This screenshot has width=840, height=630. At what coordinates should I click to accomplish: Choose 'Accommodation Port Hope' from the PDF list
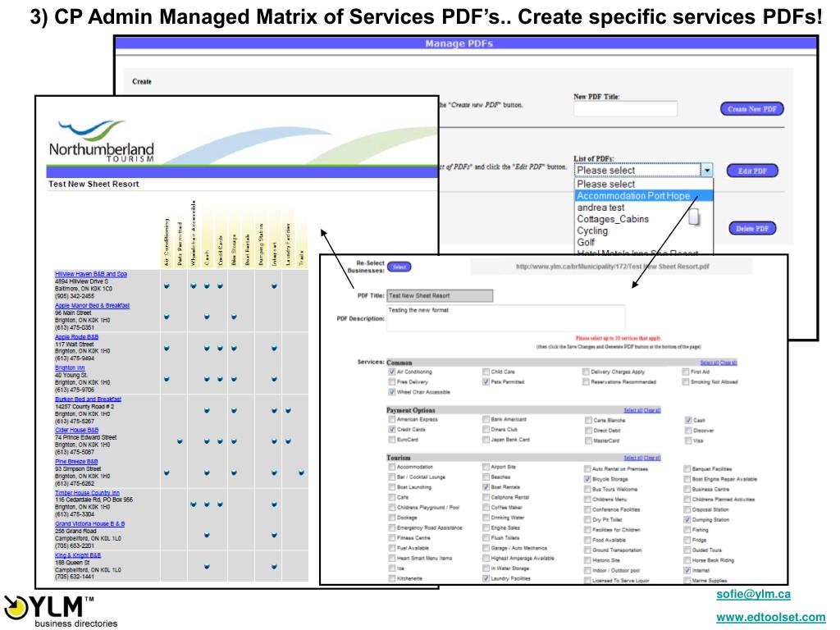coord(644,195)
